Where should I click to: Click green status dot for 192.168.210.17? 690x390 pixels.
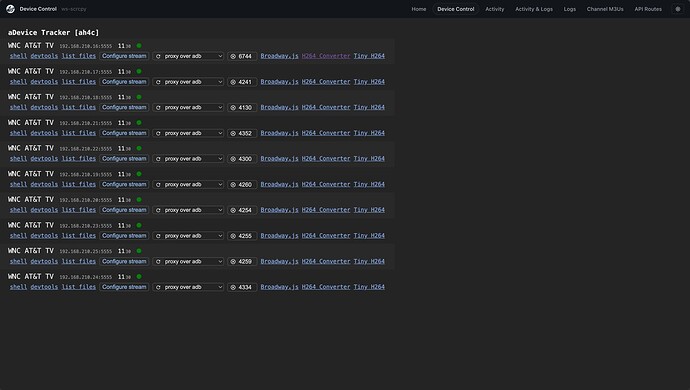[x=139, y=71]
